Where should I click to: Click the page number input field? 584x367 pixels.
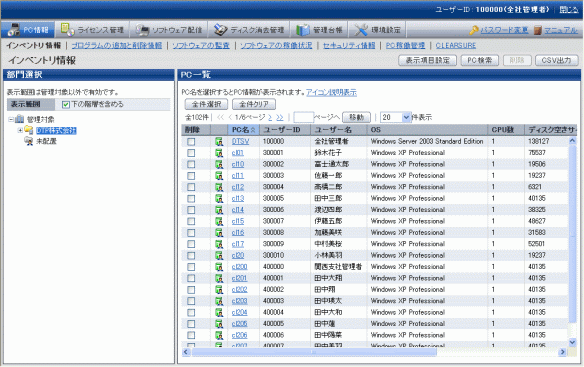point(303,117)
